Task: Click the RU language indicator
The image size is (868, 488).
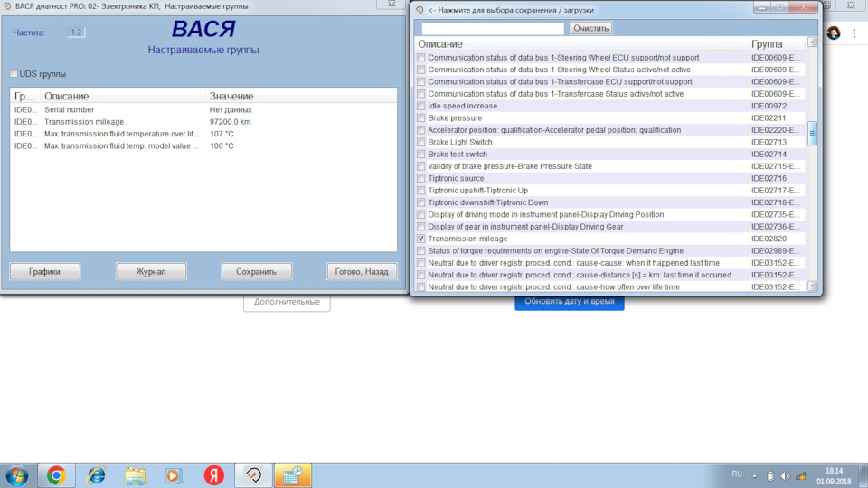Action: (737, 474)
